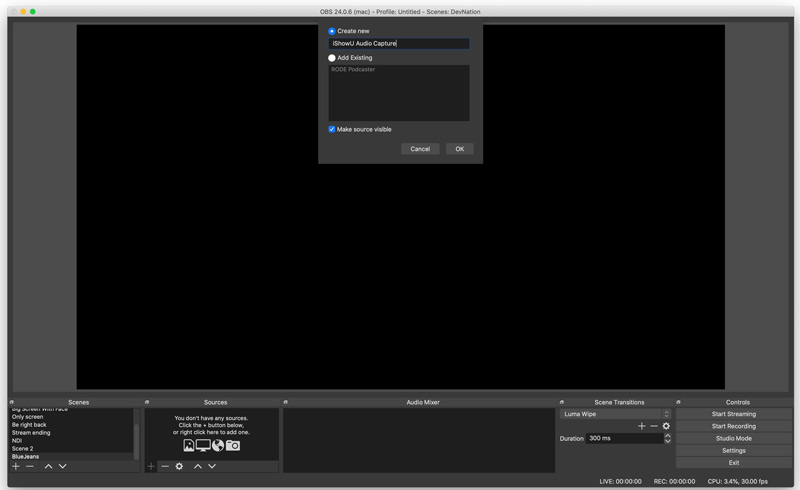The height and width of the screenshot is (490, 800).
Task: Remove selected scene with minus icon
Action: (30, 466)
